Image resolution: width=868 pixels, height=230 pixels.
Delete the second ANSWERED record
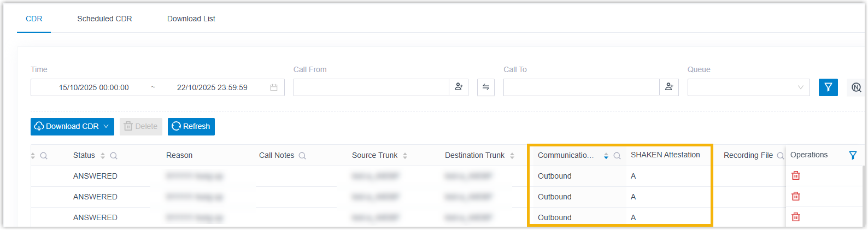coord(796,196)
